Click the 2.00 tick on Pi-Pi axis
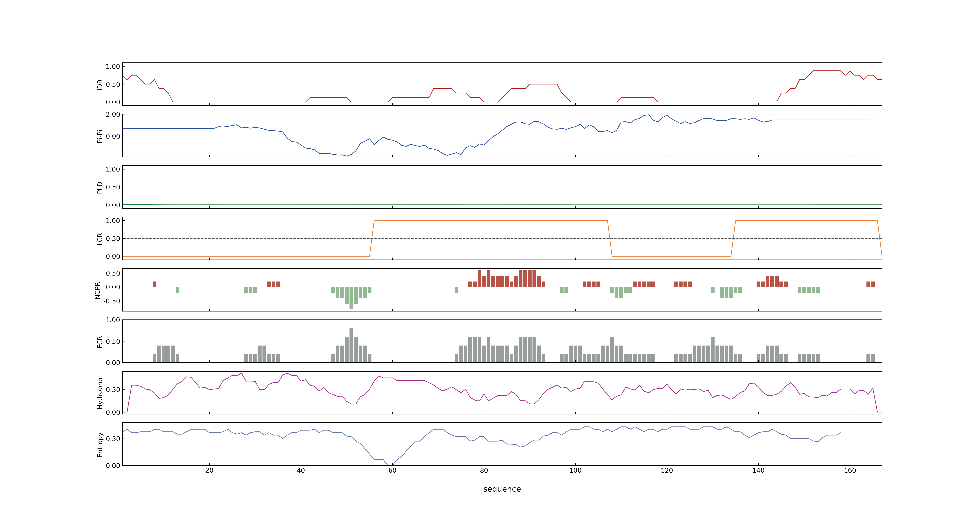980x523 pixels. pos(113,114)
